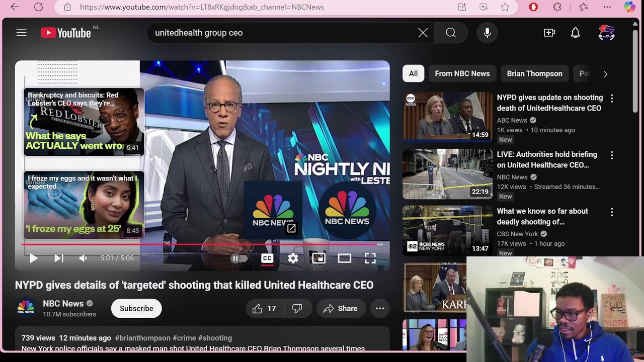Screen dimensions: 644x362
Task: Dislike the video with the thumbs down
Action: (x=297, y=308)
